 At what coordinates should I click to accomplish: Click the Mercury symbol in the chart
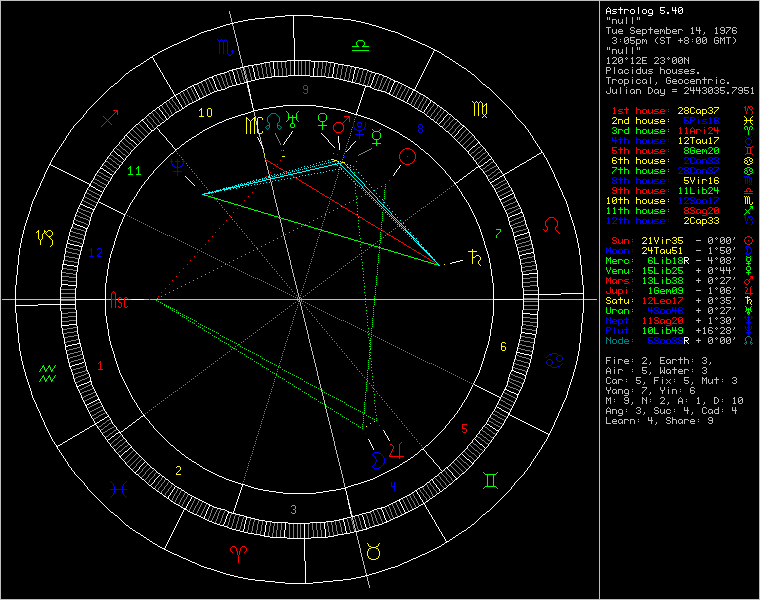click(x=377, y=137)
